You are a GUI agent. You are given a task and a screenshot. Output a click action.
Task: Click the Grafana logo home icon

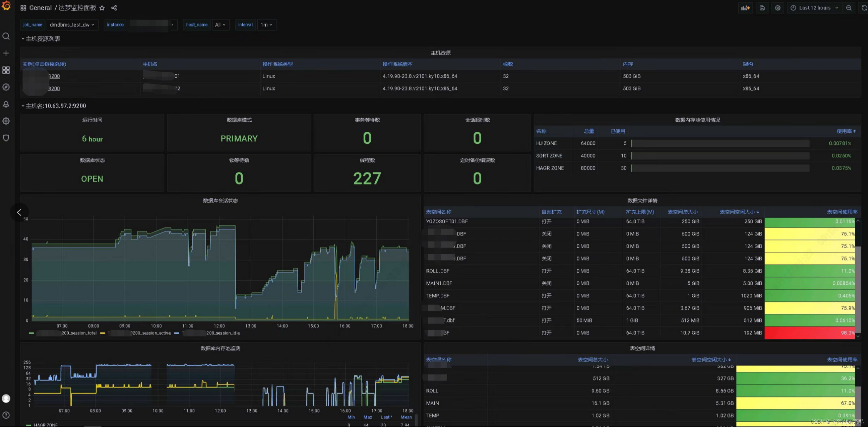[6, 6]
